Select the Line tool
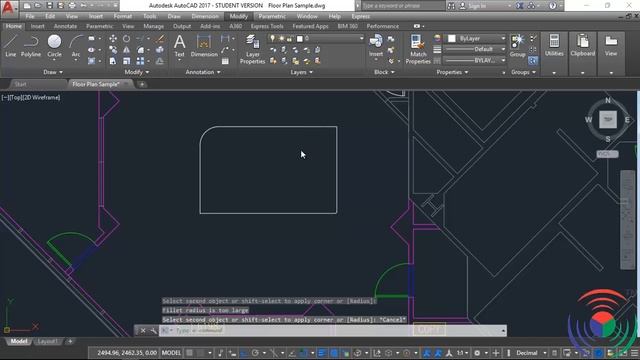Viewport: 640px width, 360px height. point(11,46)
